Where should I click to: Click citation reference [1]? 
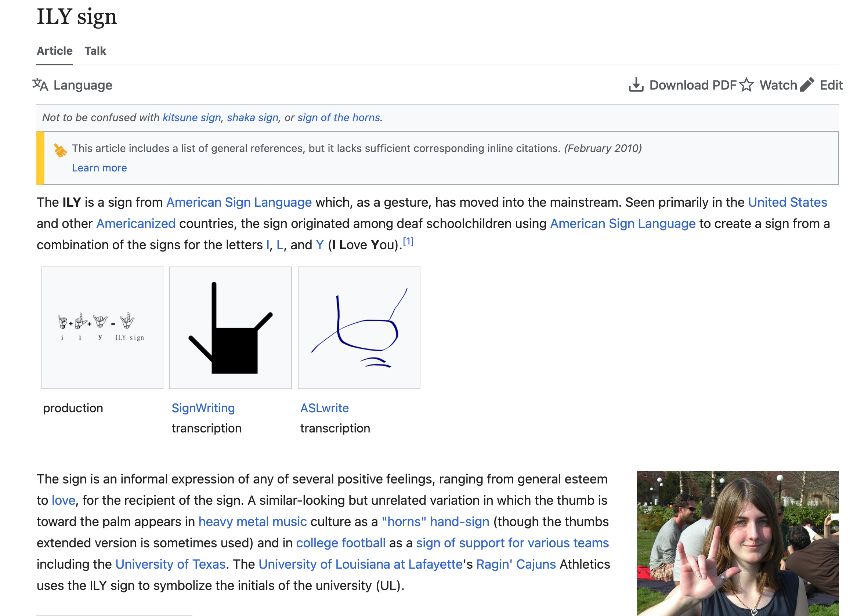click(408, 242)
